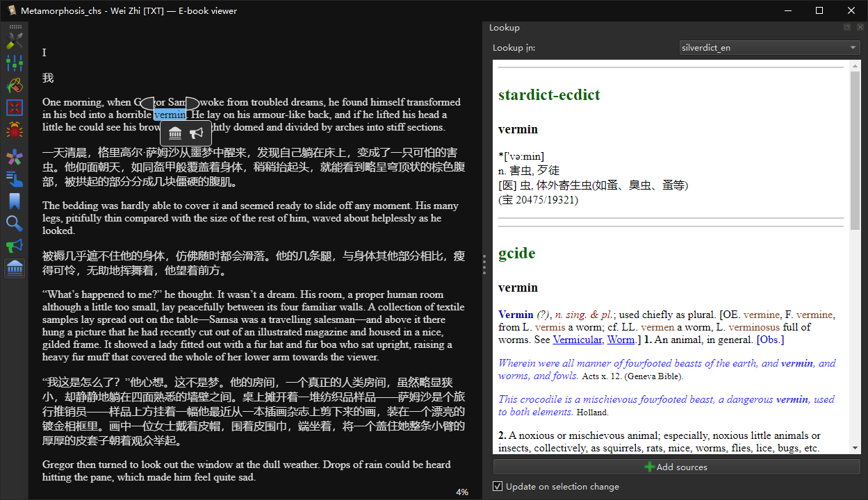Viewport: 868px width, 500px height.
Task: Click 'Holland.' citation text
Action: (x=592, y=412)
